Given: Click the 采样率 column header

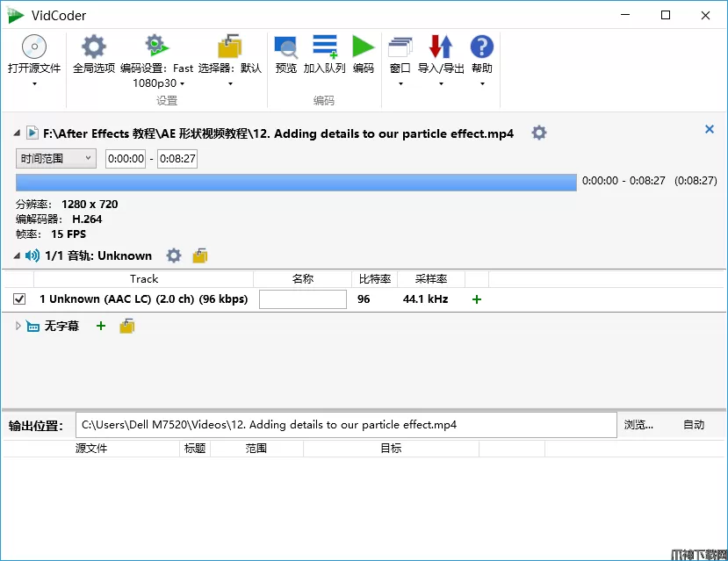Looking at the screenshot, I should (431, 279).
